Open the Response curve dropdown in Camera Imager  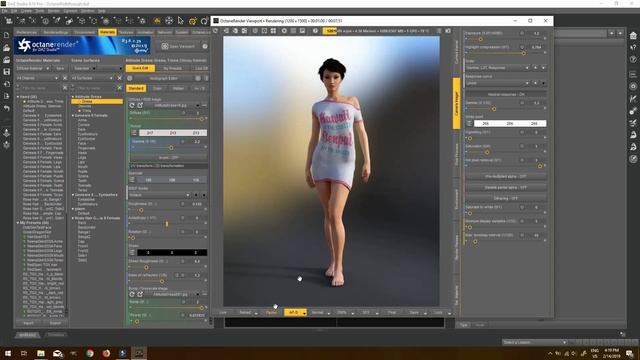point(498,83)
